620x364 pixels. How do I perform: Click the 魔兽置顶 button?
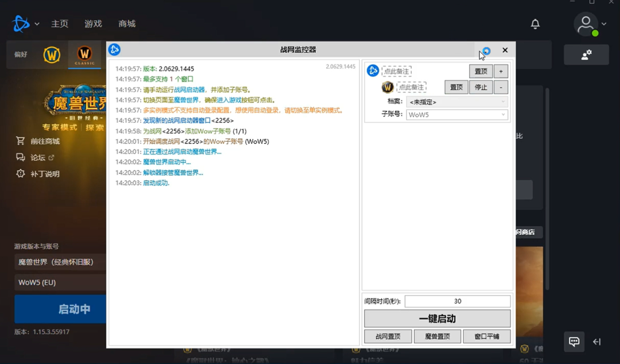point(437,336)
